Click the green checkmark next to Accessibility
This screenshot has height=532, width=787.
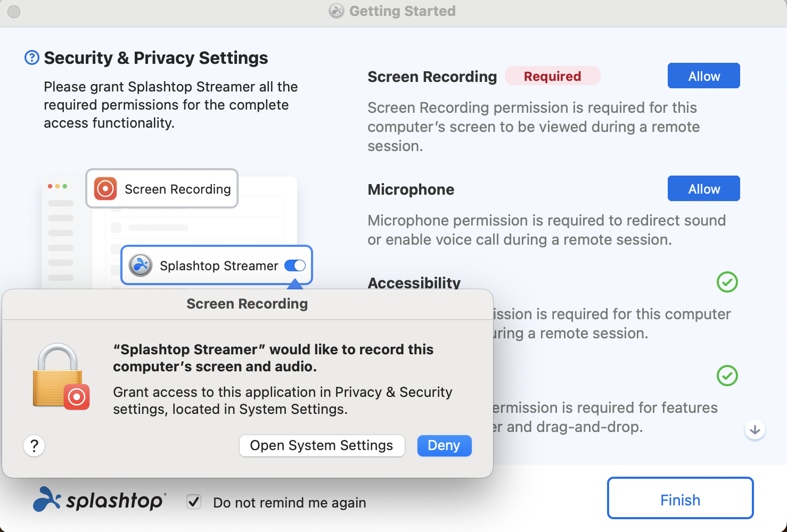tap(727, 282)
